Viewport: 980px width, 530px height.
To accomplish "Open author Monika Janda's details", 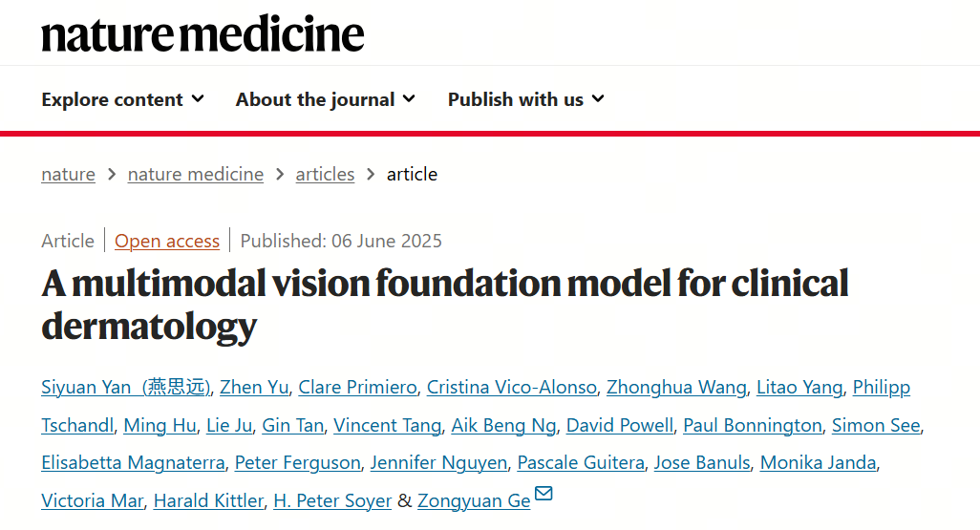I will tap(818, 463).
